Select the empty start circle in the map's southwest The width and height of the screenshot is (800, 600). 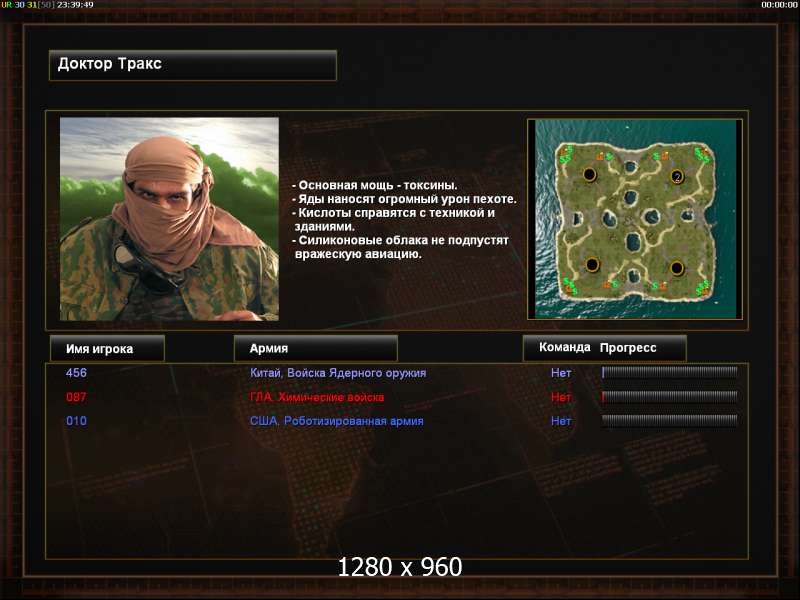[592, 265]
